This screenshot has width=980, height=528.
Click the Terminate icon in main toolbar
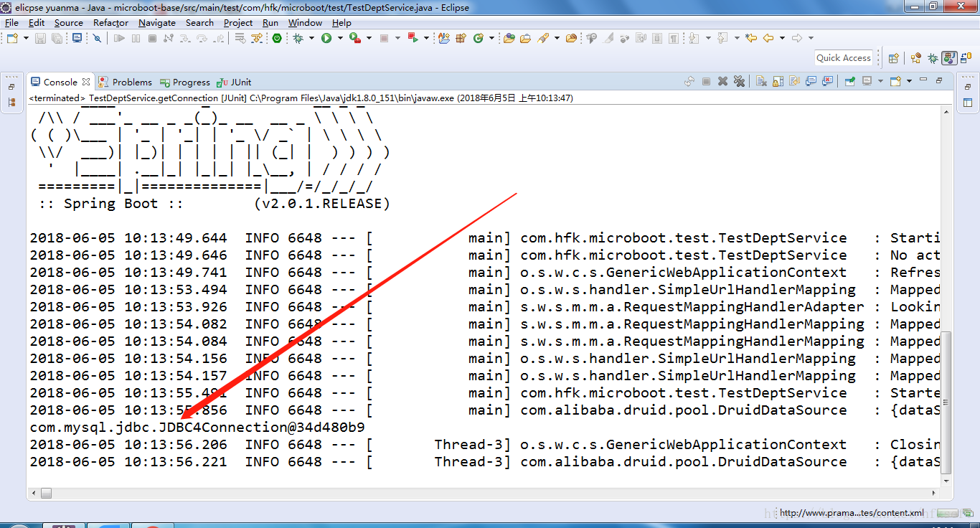[152, 38]
